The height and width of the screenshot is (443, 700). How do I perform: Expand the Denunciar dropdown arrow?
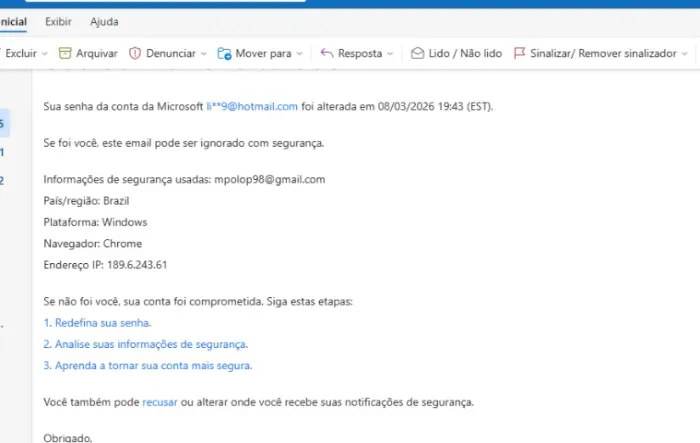pos(204,54)
